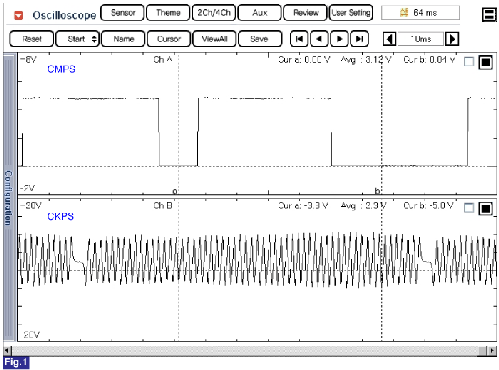Click the Reset button
The height and width of the screenshot is (370, 499).
click(x=32, y=39)
